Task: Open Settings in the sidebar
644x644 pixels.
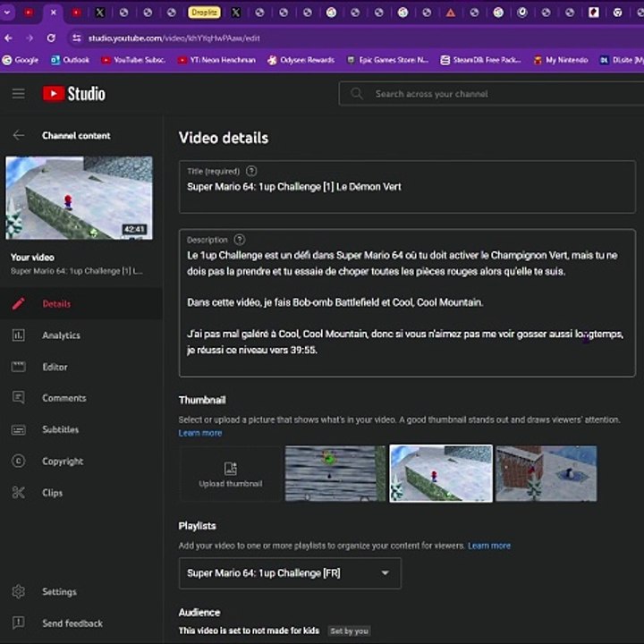Action: [81, 591]
